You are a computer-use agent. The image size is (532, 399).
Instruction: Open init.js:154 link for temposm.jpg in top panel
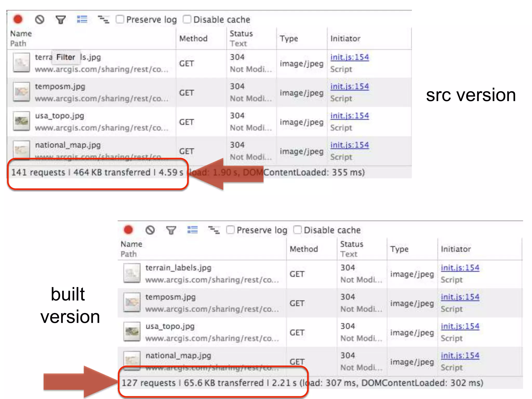(x=349, y=86)
